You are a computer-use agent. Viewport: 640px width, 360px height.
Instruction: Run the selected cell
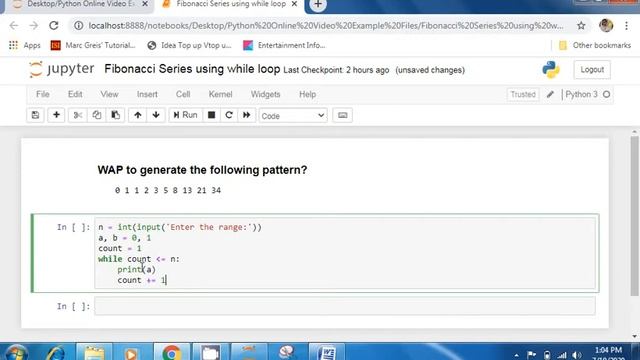[185, 115]
